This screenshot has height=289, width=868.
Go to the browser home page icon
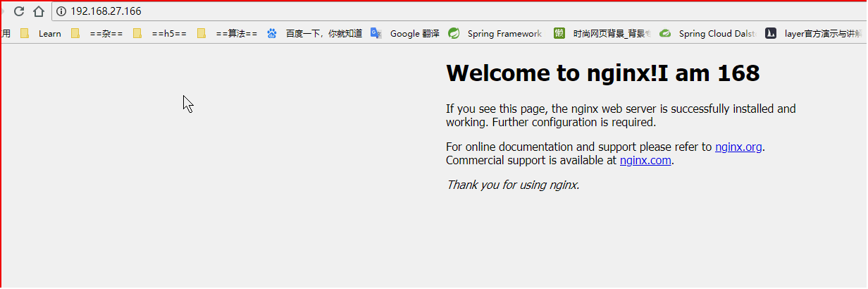39,11
